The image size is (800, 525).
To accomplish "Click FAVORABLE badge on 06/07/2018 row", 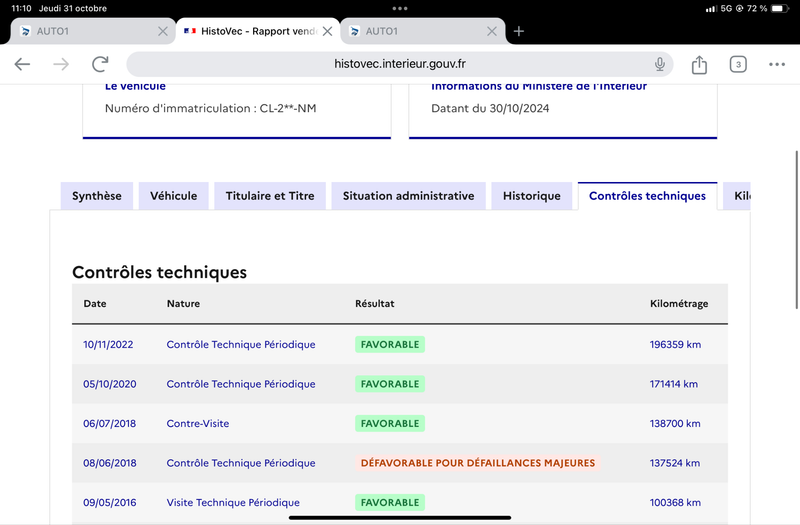I will pyautogui.click(x=390, y=423).
